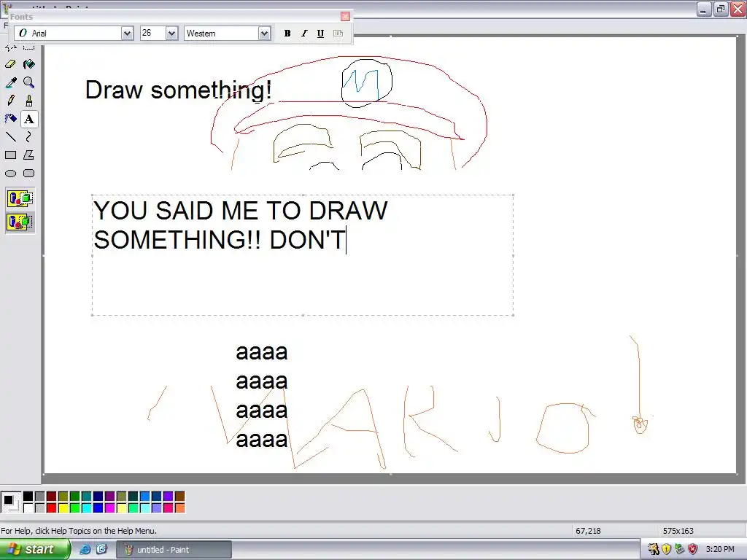This screenshot has height=560, width=747.
Task: Click the yellow security shield tray icon
Action: (667, 549)
